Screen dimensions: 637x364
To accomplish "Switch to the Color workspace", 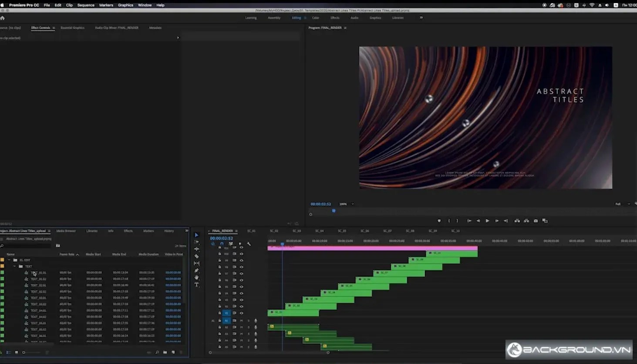I will click(x=316, y=18).
